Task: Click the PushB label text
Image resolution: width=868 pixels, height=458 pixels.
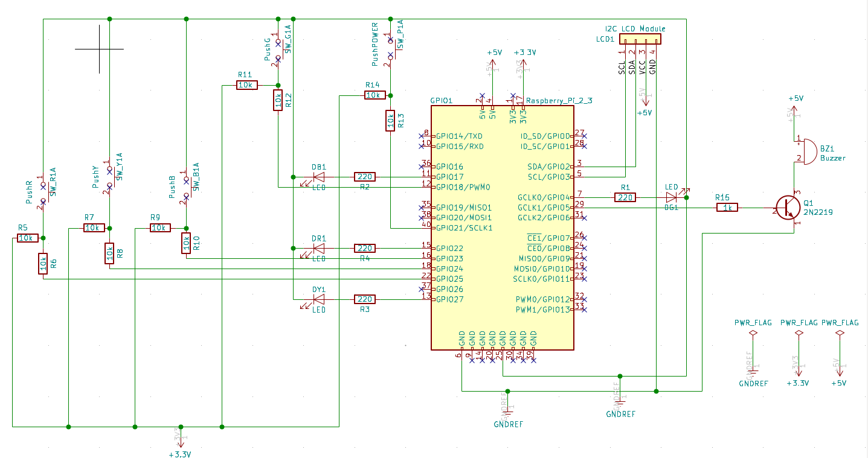Action: click(x=172, y=188)
